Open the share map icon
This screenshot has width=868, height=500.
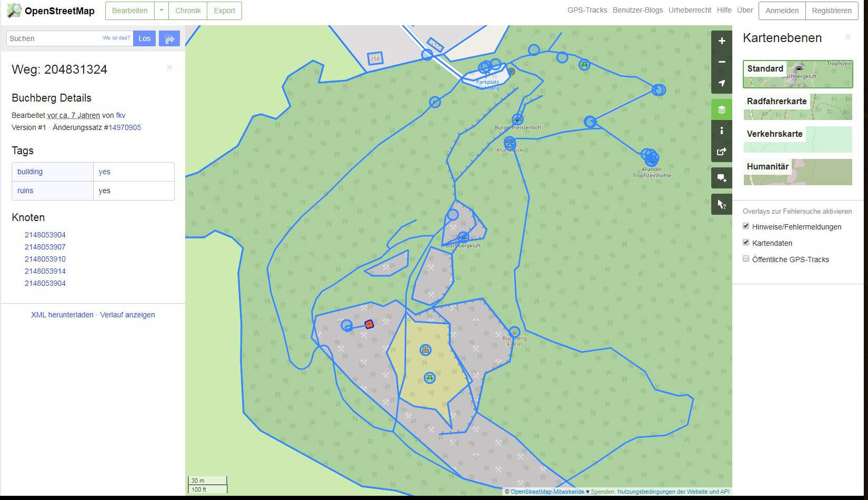pyautogui.click(x=722, y=152)
